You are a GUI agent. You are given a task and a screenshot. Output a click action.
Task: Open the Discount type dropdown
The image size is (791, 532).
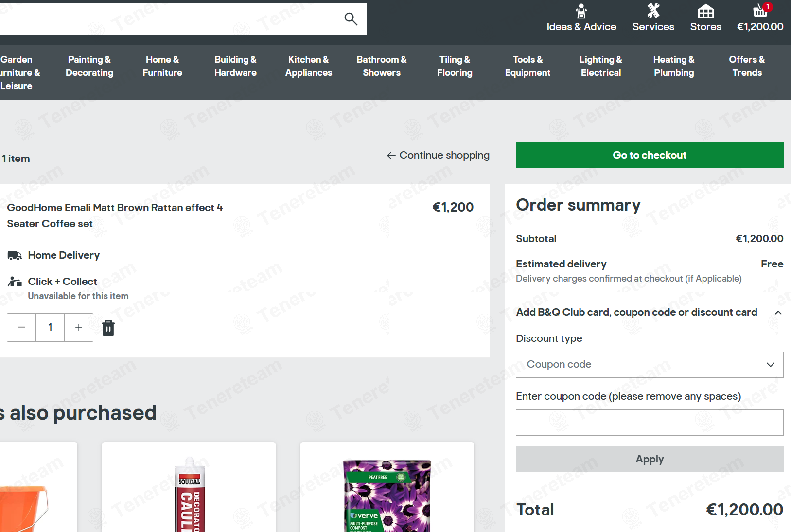tap(650, 365)
